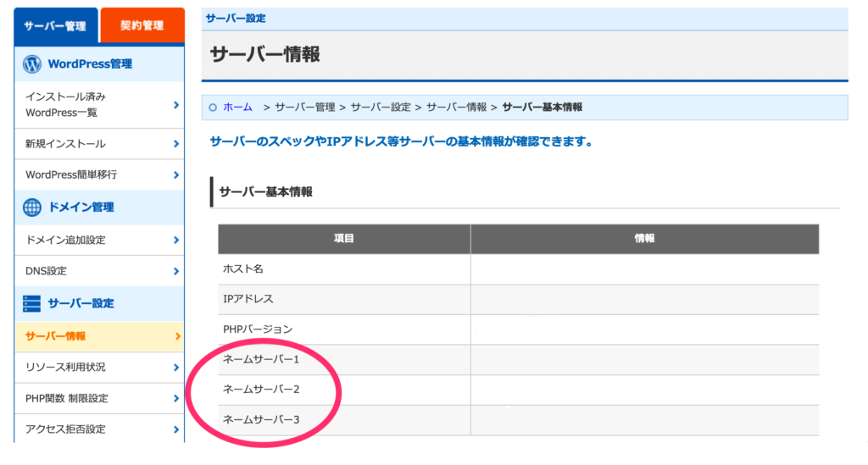Click chevron beside アクセス拒否設定

click(x=176, y=429)
